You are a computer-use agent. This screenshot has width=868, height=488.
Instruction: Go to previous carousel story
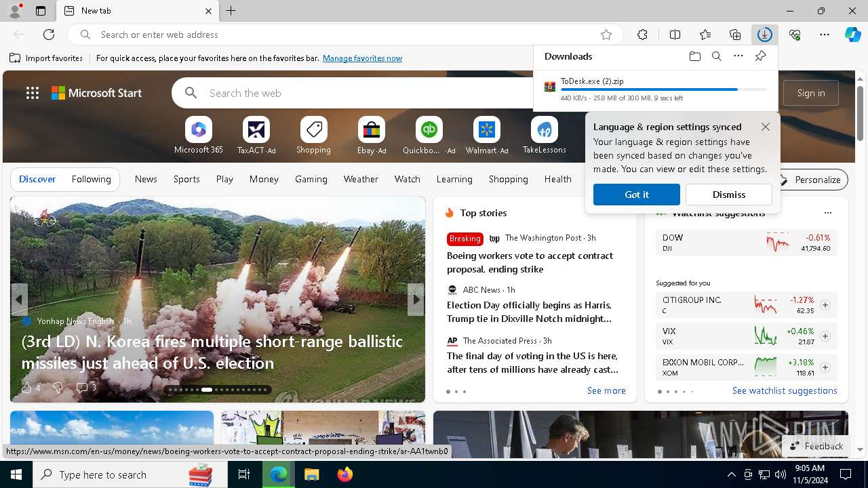19,300
